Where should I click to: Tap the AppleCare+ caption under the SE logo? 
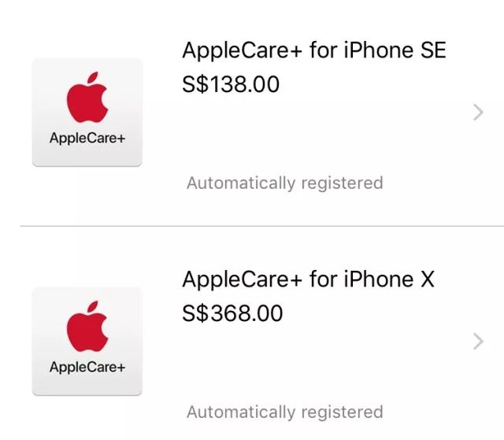coord(87,139)
